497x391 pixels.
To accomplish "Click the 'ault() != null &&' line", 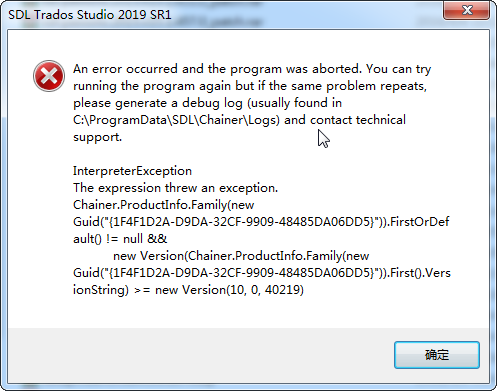I will (x=120, y=239).
